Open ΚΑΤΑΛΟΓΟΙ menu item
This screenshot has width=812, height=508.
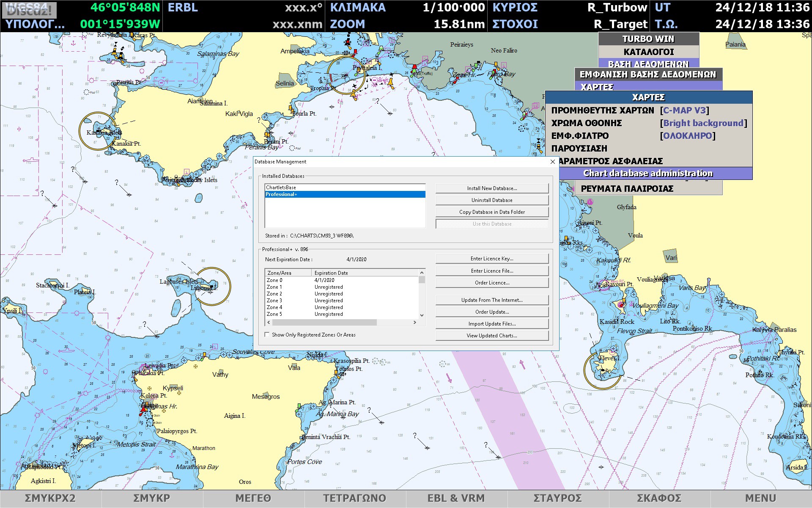coord(649,52)
